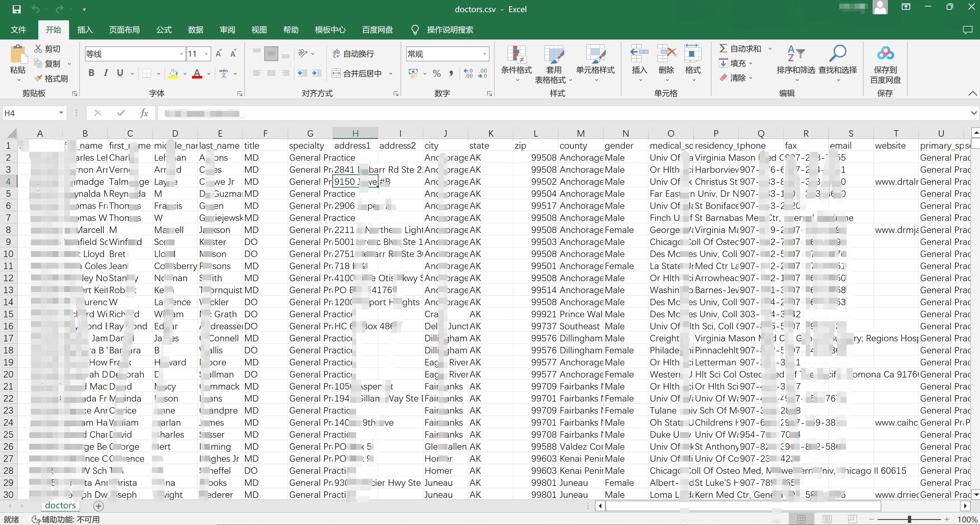Toggle middle vertical alignment

271,54
